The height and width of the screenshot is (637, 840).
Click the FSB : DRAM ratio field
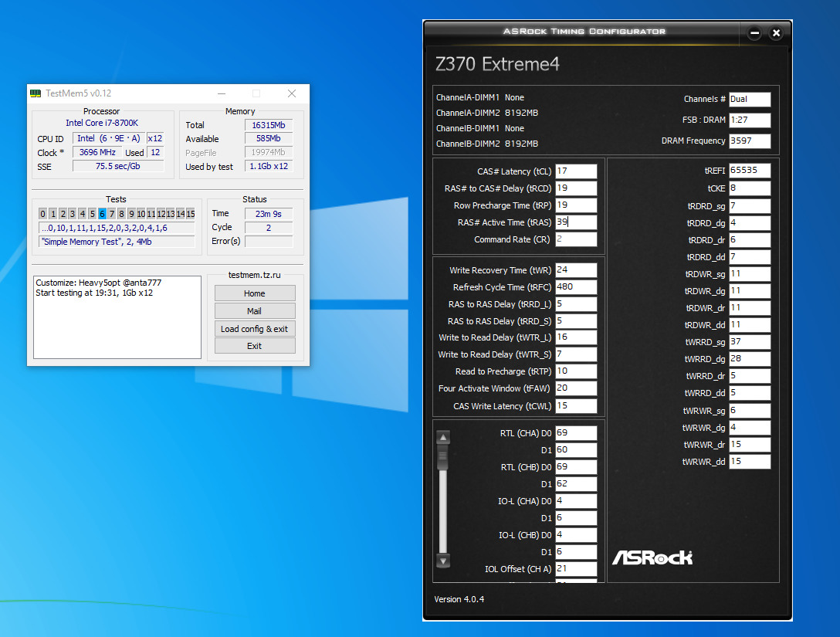(x=750, y=120)
